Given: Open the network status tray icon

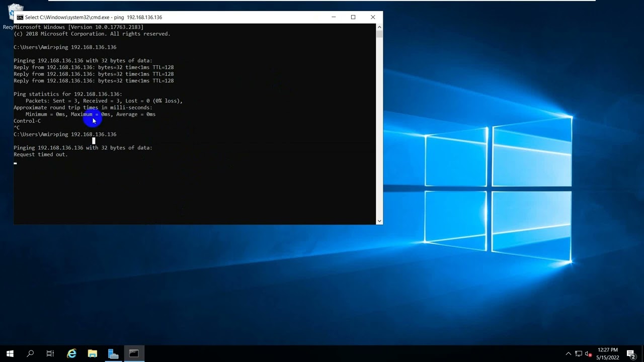Looking at the screenshot, I should click(579, 354).
